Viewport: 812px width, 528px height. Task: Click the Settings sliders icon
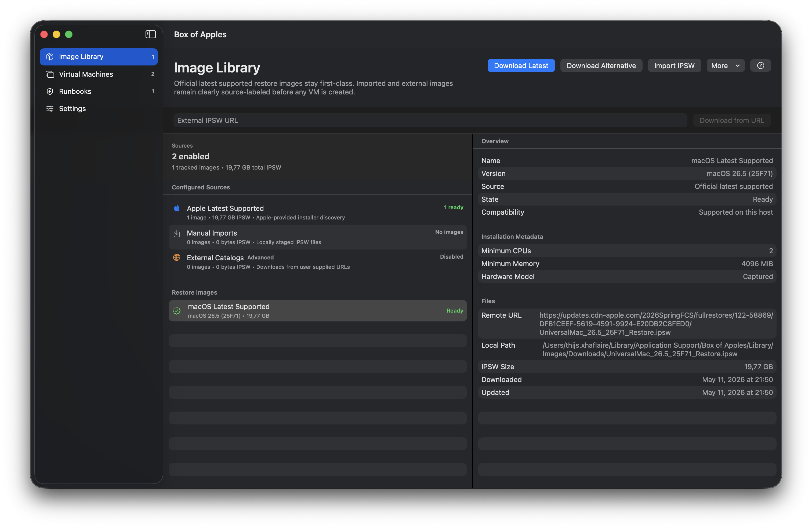pos(50,108)
